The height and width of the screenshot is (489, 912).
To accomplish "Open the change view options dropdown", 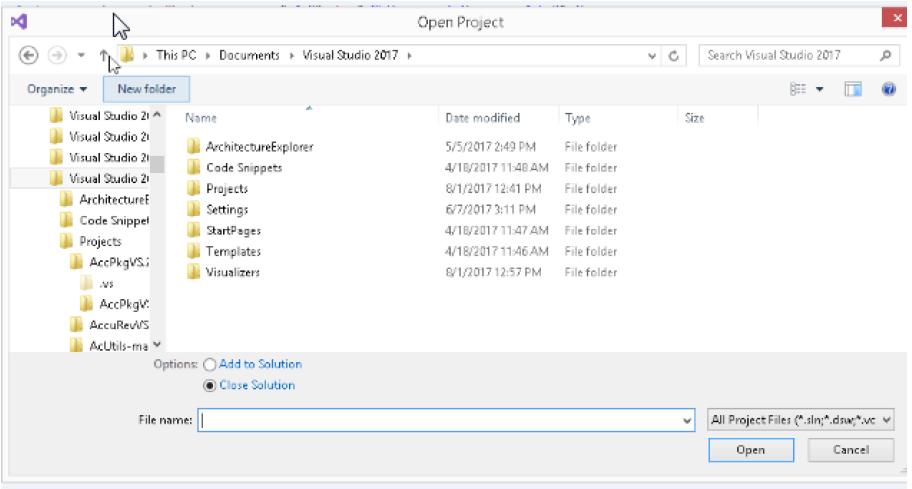I will 820,89.
